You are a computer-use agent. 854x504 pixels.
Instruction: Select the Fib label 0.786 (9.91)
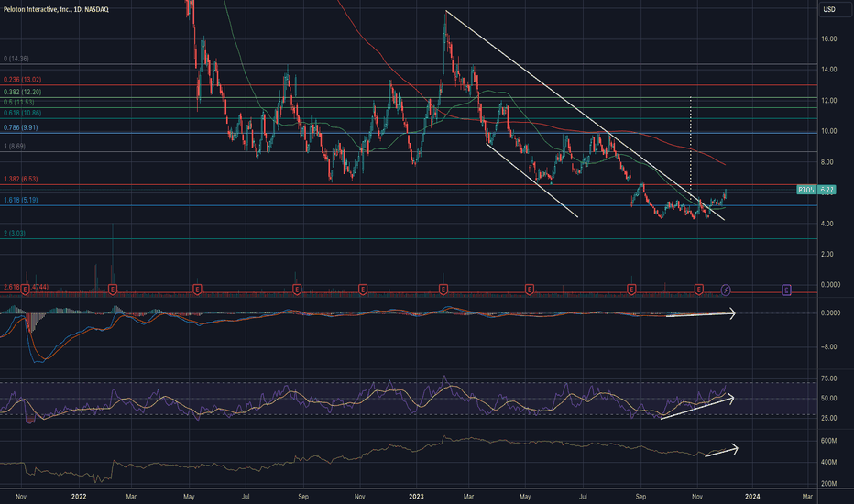[x=21, y=127]
